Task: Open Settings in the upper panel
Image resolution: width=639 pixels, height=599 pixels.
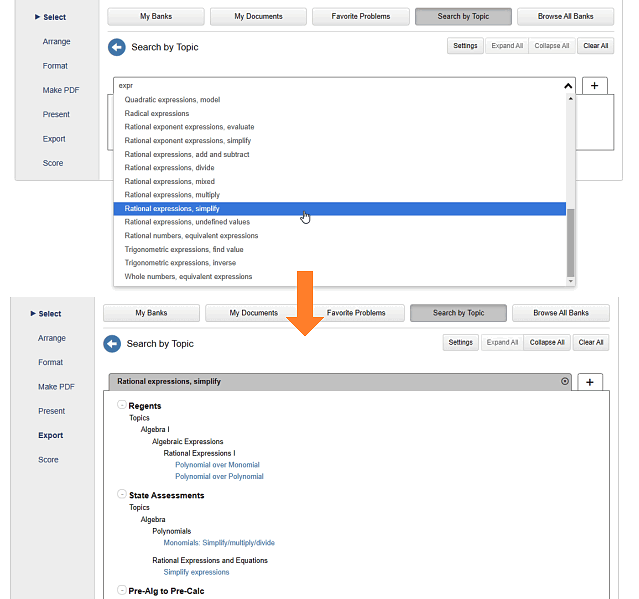Action: 465,46
